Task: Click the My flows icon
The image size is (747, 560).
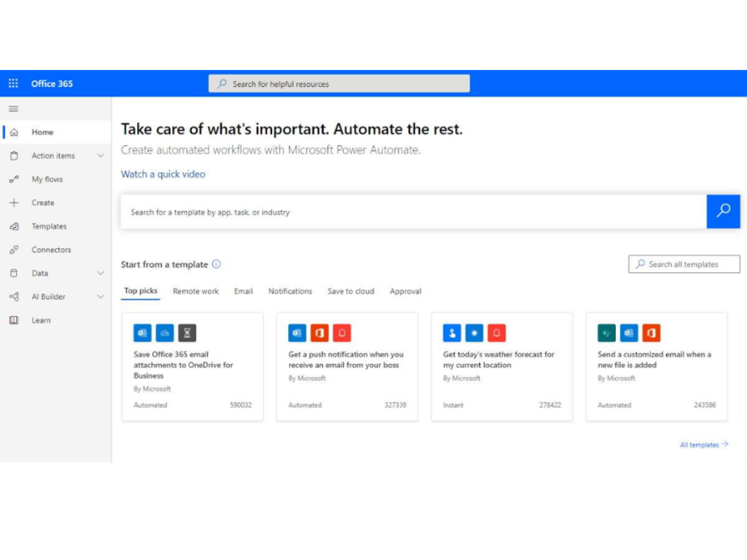Action: [14, 179]
